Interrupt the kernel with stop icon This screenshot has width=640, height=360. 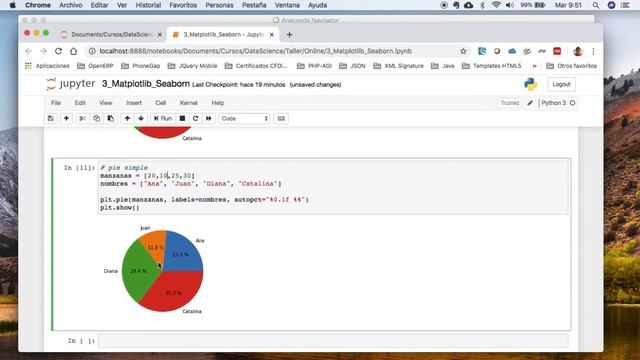pos(182,118)
